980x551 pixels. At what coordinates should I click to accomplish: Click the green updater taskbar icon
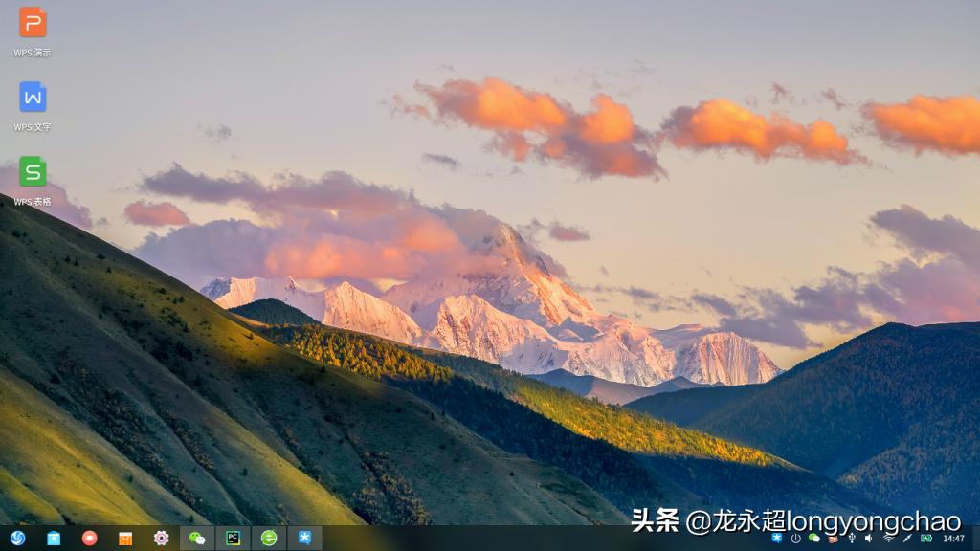[x=268, y=538]
